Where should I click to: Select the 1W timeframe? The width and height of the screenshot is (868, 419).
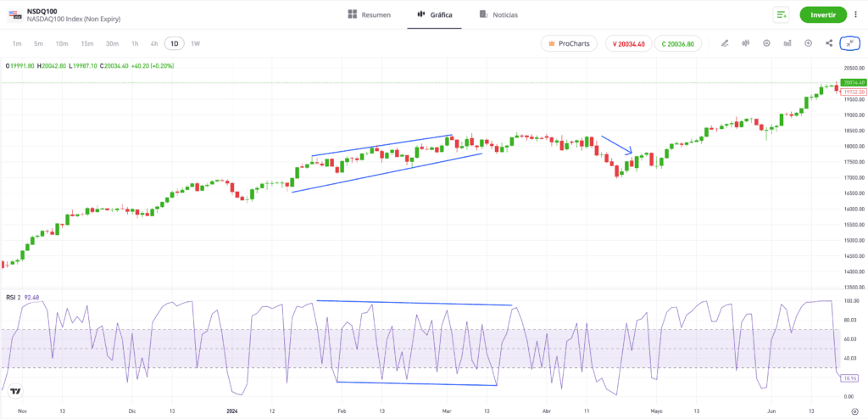(x=196, y=43)
